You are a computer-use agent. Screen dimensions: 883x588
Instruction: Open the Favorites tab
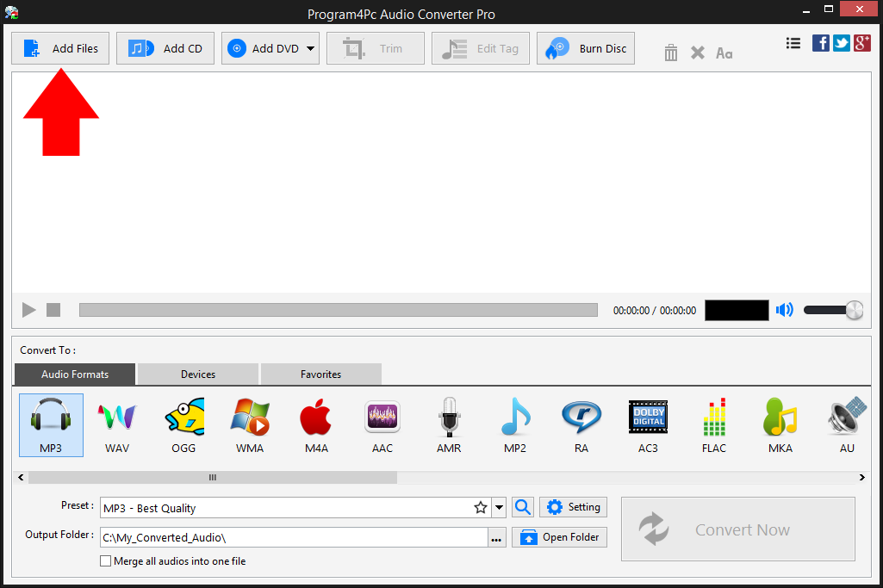click(x=320, y=374)
